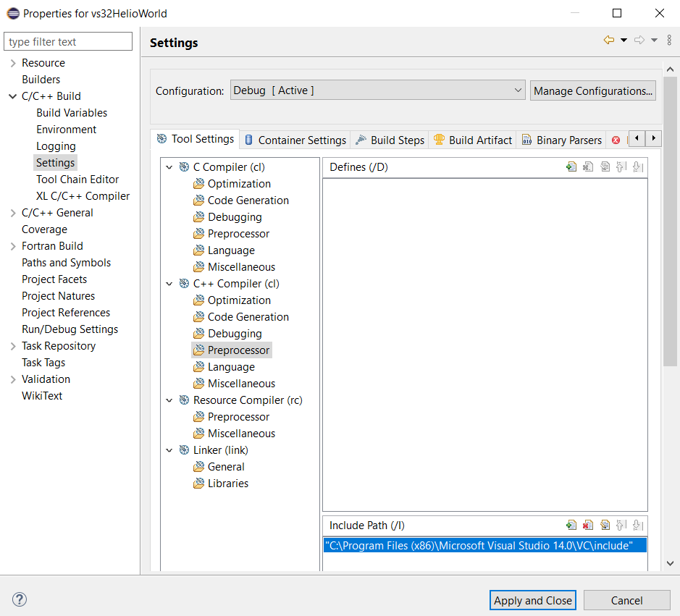This screenshot has width=680, height=616.
Task: Switch to the Container Settings tab
Action: [295, 140]
